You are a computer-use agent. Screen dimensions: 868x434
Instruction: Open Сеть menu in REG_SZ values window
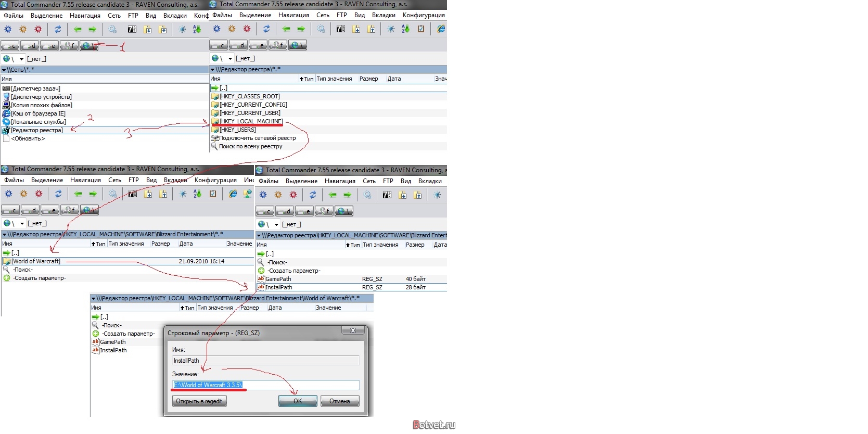tap(369, 181)
